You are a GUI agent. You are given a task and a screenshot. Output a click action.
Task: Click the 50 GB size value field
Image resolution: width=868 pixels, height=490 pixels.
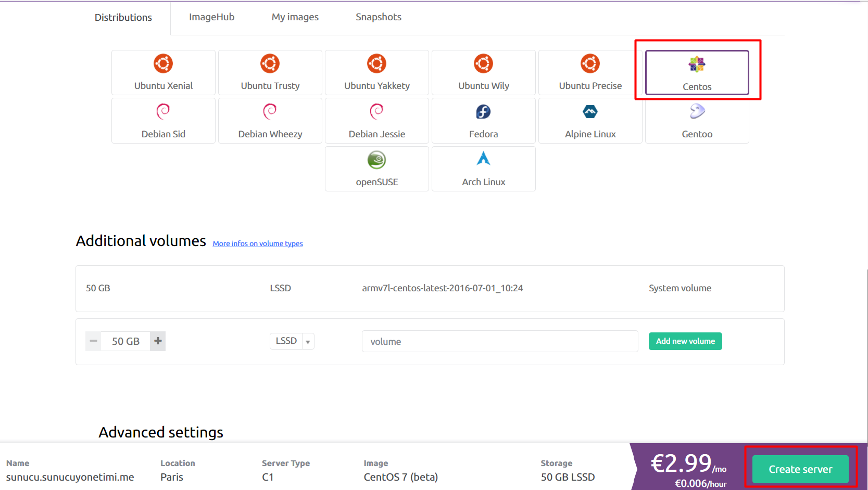click(125, 341)
